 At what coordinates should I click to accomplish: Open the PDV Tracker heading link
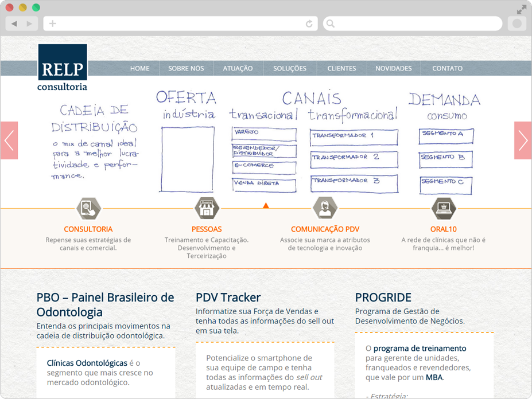coord(228,298)
